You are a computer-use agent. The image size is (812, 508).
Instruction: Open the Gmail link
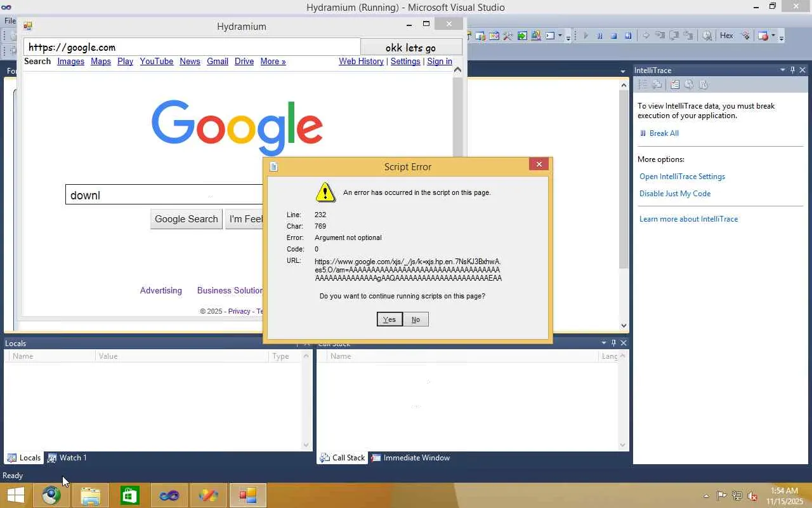218,62
